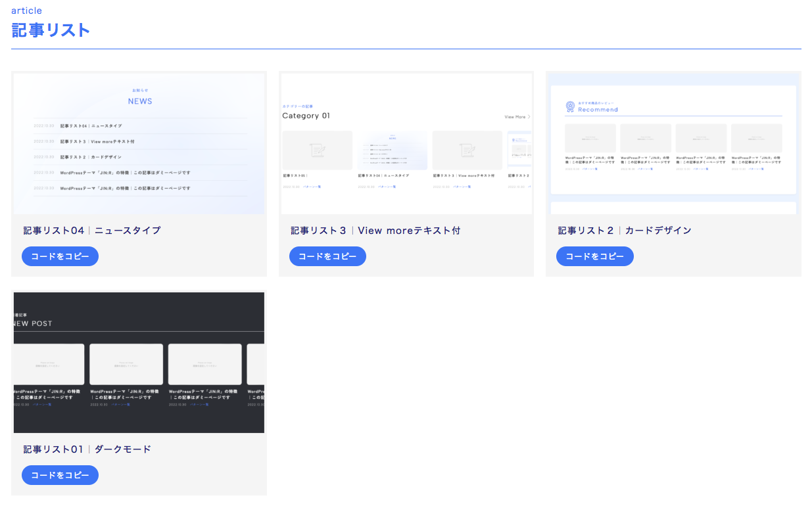
Task: Click the 記事リスト section heading
Action: coord(51,30)
